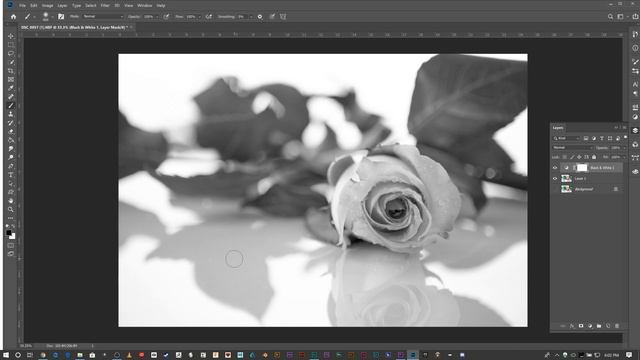Open the Smoothing value dropdown
The width and height of the screenshot is (640, 360).
pyautogui.click(x=251, y=17)
